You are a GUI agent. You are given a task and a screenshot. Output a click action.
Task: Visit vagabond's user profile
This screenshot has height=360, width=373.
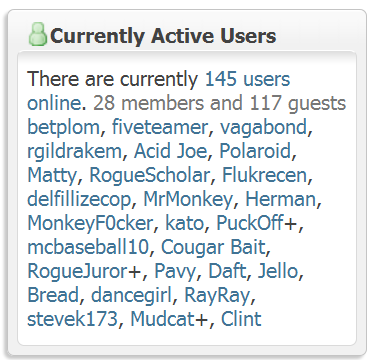pos(263,128)
